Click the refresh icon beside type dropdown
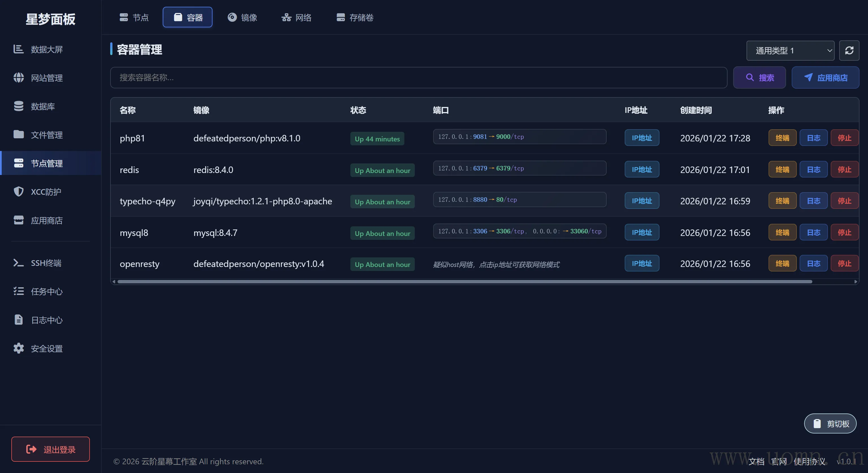The height and width of the screenshot is (473, 868). pos(849,51)
